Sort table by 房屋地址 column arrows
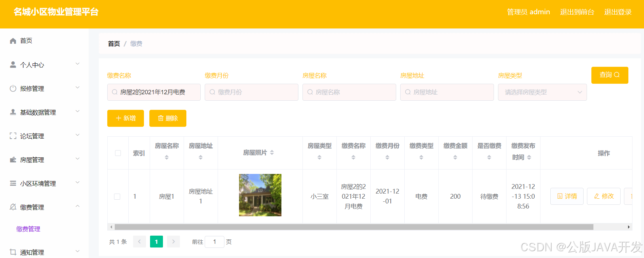644x258 pixels. (201, 157)
